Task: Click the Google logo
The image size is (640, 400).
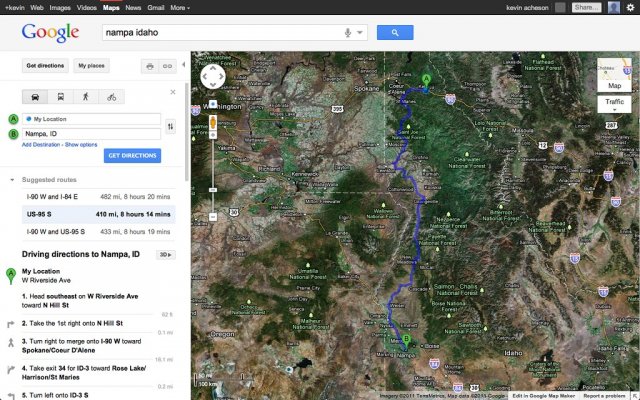Action: [x=50, y=32]
